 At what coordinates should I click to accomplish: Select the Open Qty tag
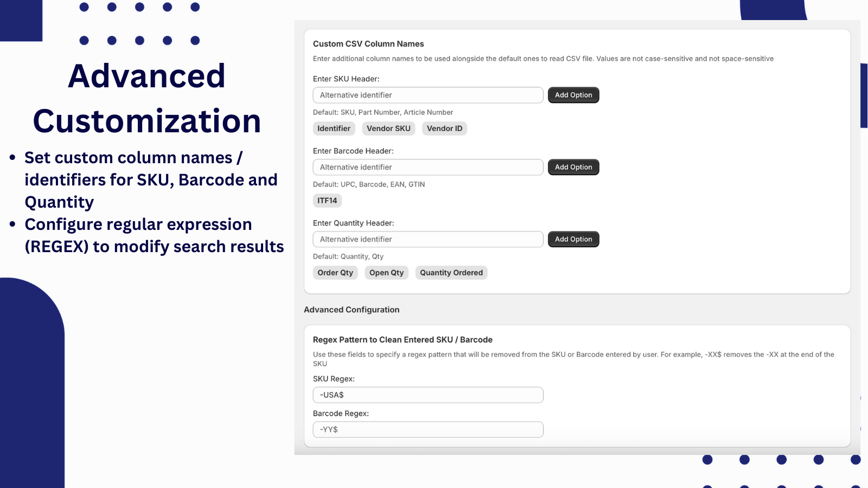click(x=386, y=273)
